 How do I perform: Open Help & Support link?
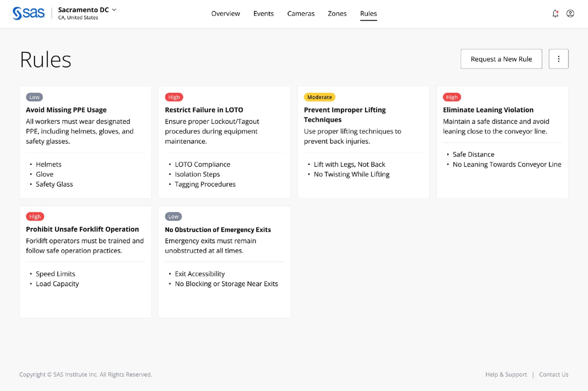click(x=506, y=374)
